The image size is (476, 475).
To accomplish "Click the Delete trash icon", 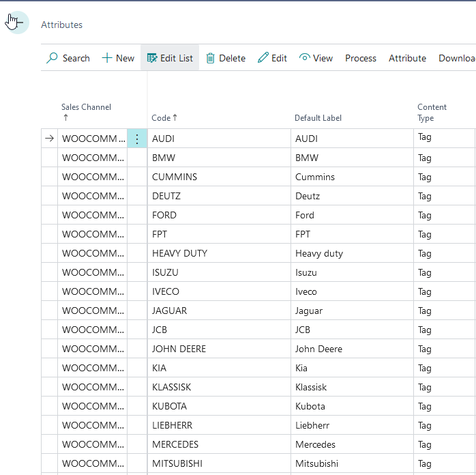I will pos(210,58).
